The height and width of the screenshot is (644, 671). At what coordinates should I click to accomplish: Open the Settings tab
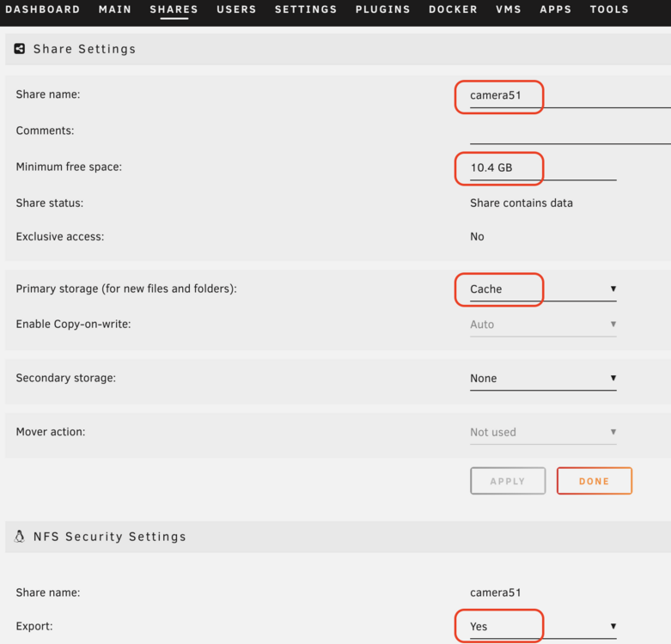coord(306,9)
